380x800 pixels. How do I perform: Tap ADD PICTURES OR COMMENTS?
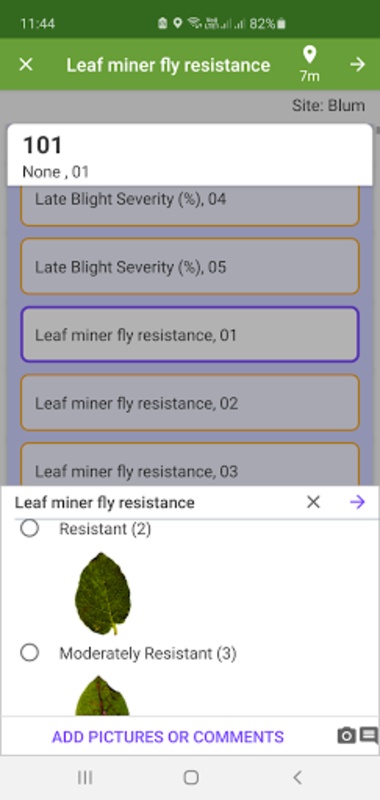click(168, 737)
